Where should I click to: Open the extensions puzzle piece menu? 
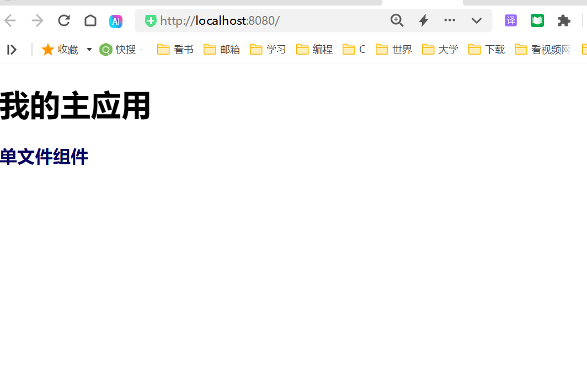[564, 20]
